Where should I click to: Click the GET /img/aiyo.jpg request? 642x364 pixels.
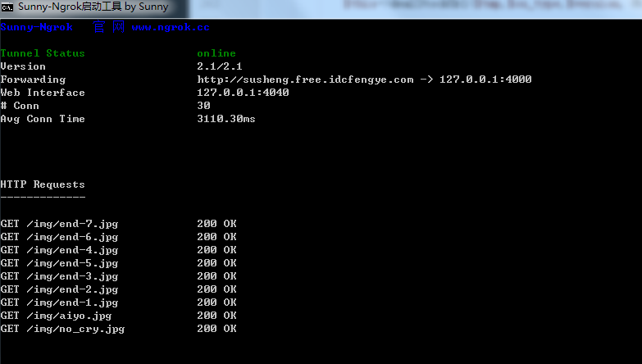56,316
